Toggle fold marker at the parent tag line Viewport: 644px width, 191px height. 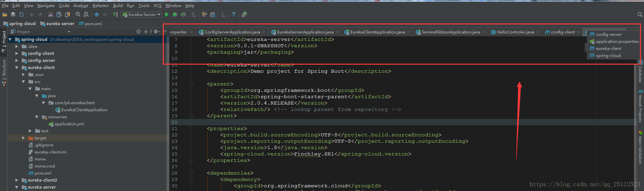(x=191, y=84)
